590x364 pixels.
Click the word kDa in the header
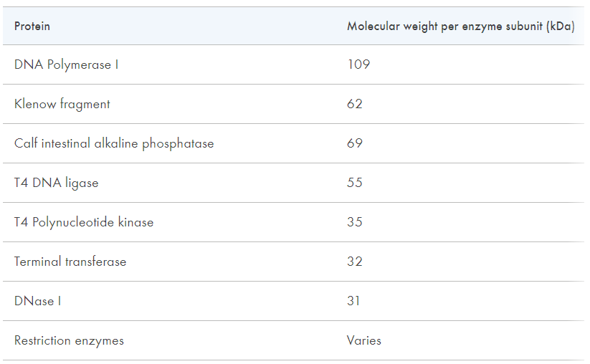(x=561, y=27)
